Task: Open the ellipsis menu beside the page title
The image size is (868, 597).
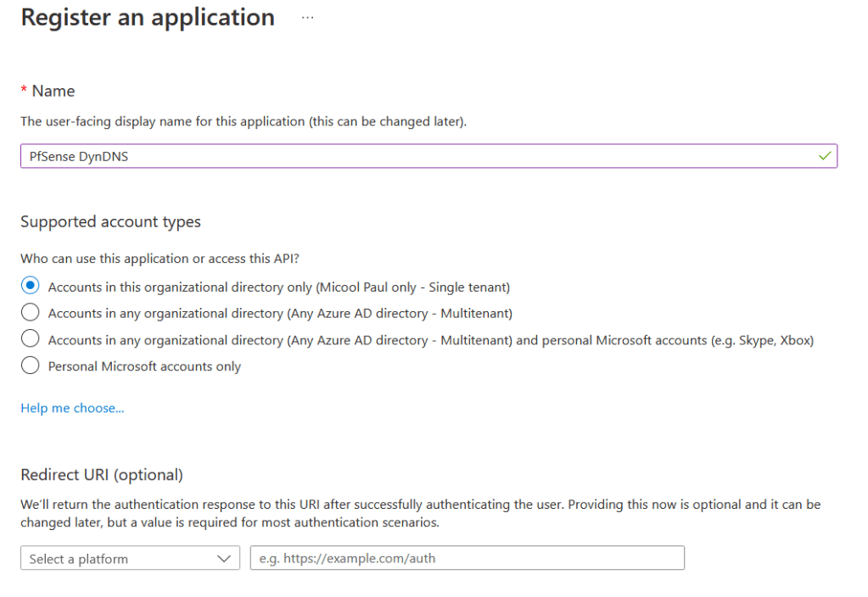Action: click(307, 17)
